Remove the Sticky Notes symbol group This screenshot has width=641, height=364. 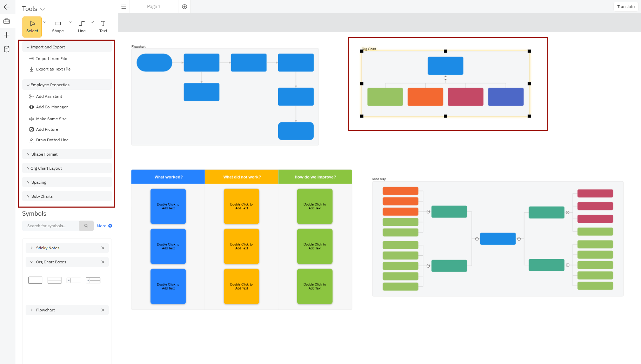coord(103,248)
